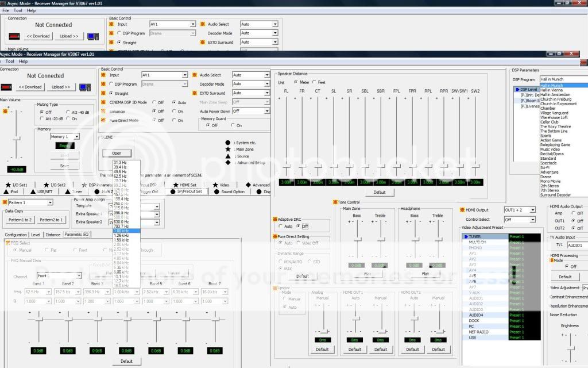Click the orange marker beside Pattern 1 dropdown
This screenshot has height=368, width=588.
(4, 202)
